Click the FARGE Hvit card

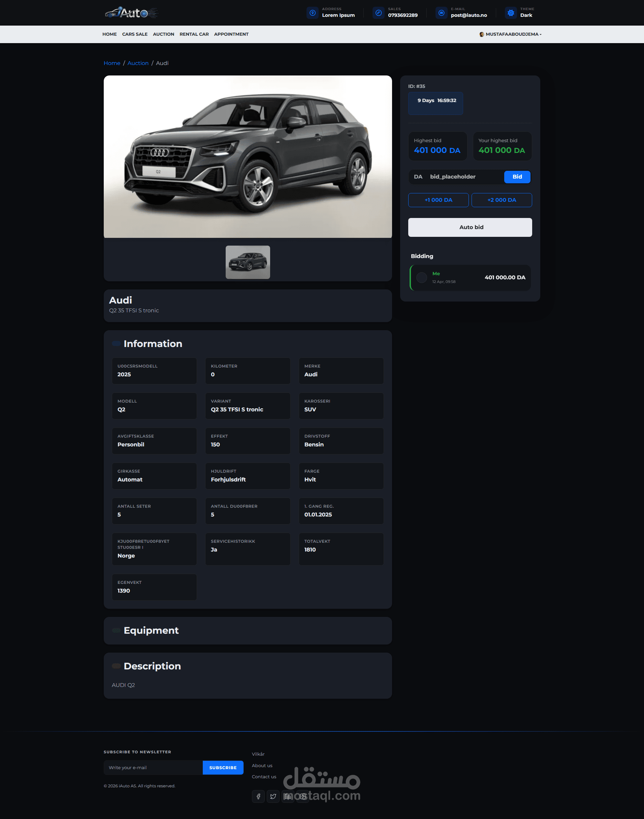341,476
